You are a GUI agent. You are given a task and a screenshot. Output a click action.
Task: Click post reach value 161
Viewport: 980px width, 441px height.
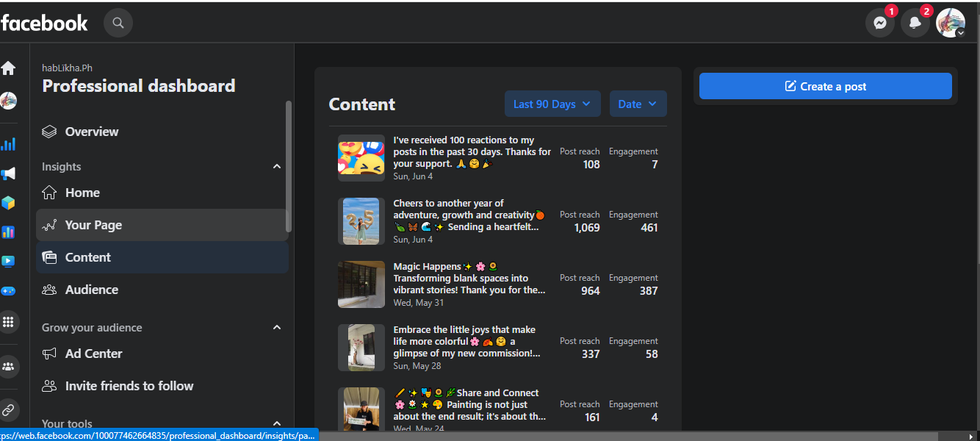coord(592,417)
